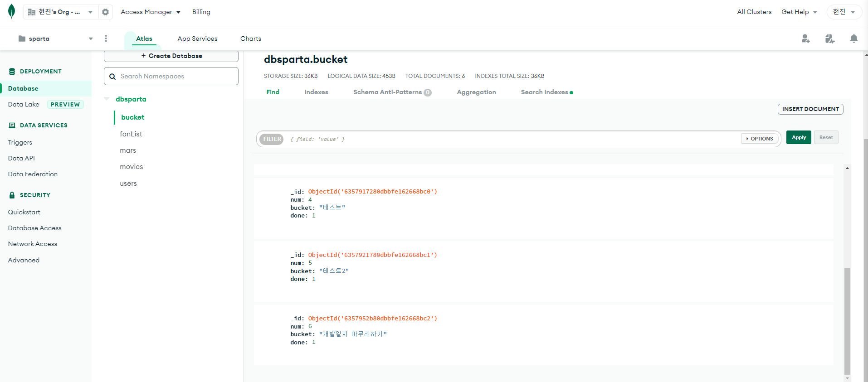The width and height of the screenshot is (868, 382).
Task: Click the invite user icon
Action: click(x=806, y=39)
